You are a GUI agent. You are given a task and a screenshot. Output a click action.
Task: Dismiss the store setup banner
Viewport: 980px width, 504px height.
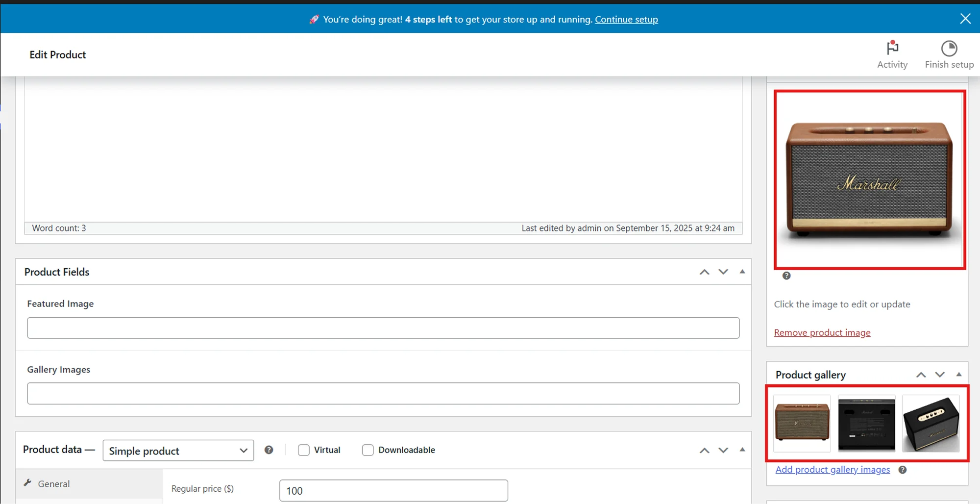coord(965,18)
